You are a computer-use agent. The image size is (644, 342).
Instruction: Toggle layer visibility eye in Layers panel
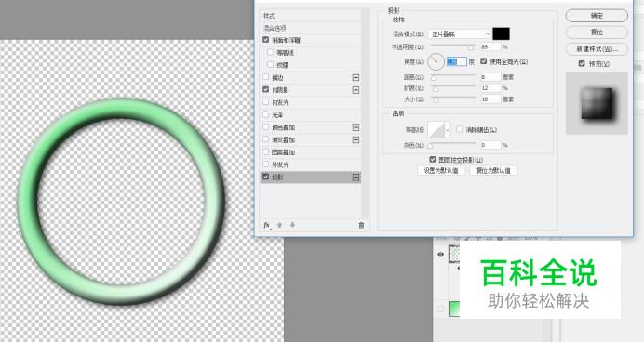(441, 255)
